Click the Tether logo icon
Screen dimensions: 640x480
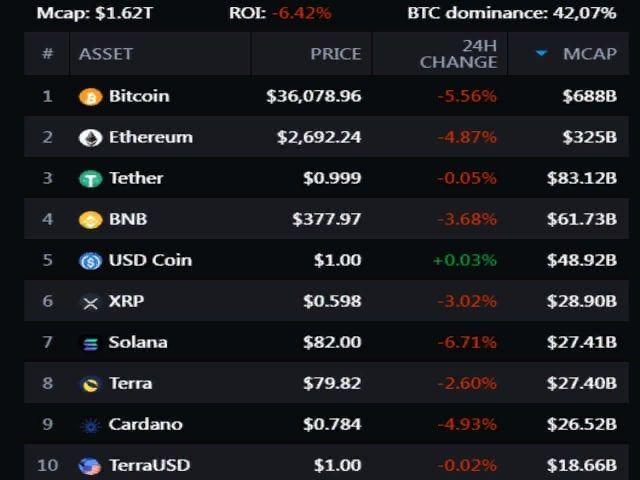pos(91,179)
